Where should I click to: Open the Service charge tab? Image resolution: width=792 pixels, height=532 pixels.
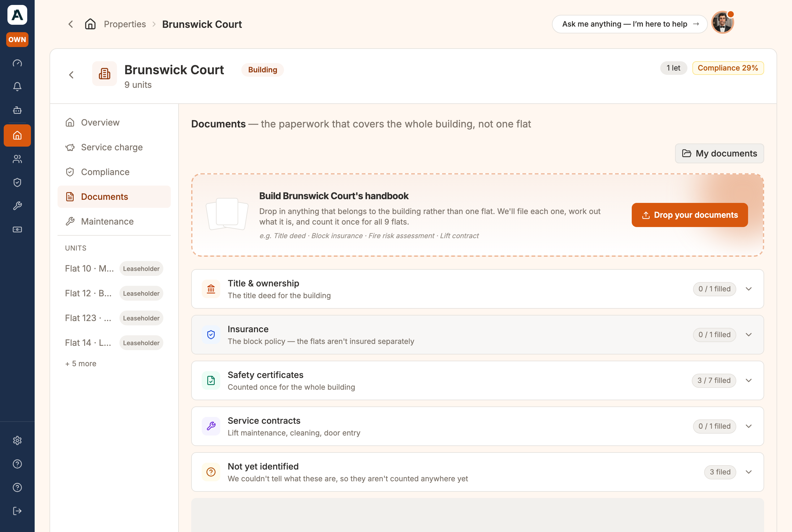114,147
